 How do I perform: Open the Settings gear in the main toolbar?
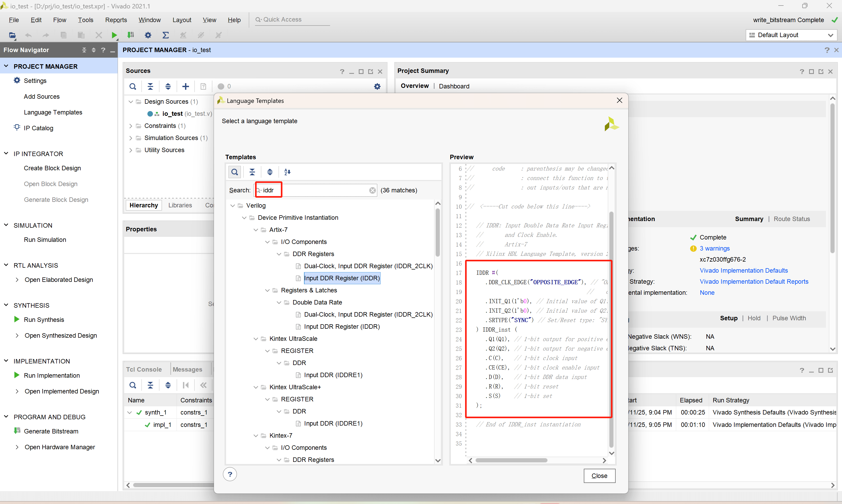tap(148, 35)
